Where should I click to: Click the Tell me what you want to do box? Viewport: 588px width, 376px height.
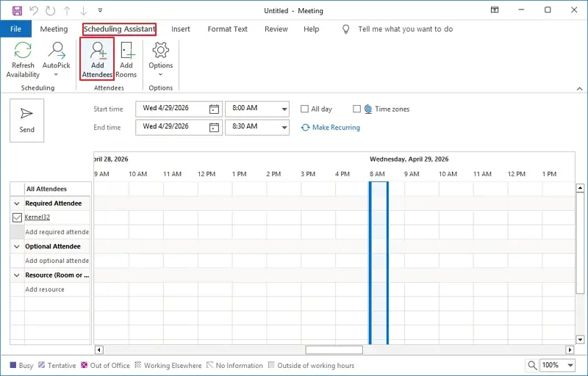point(406,29)
